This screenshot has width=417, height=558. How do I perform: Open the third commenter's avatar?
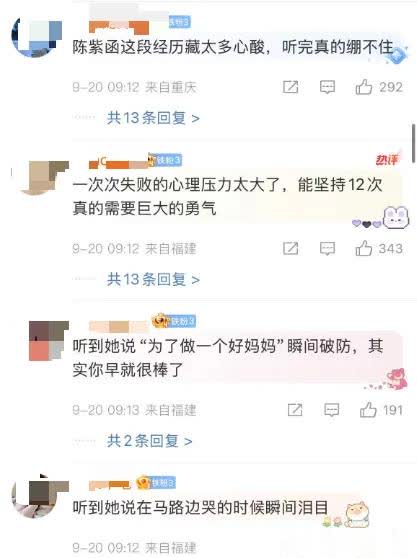tap(49, 341)
